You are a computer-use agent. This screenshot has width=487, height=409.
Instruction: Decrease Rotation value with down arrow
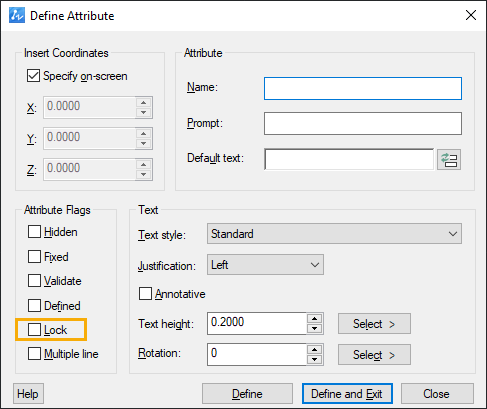314,360
